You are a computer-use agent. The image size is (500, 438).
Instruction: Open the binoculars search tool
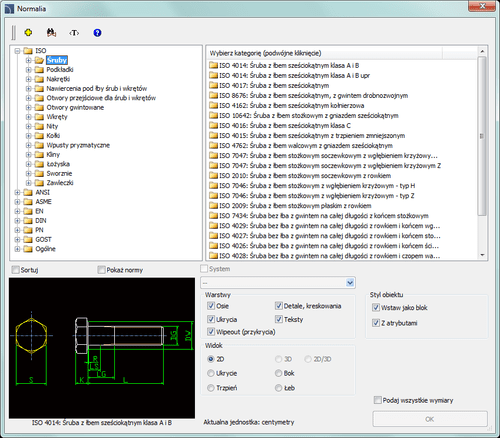pyautogui.click(x=51, y=32)
